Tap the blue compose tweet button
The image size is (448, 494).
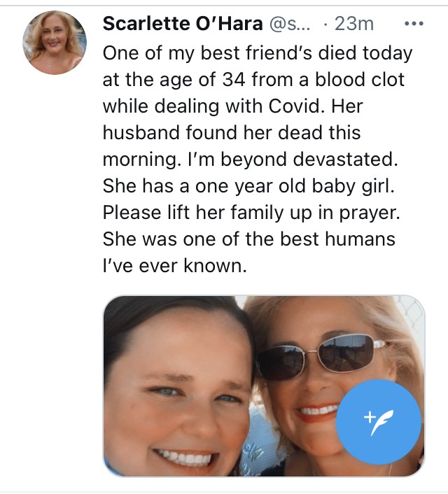tap(378, 421)
